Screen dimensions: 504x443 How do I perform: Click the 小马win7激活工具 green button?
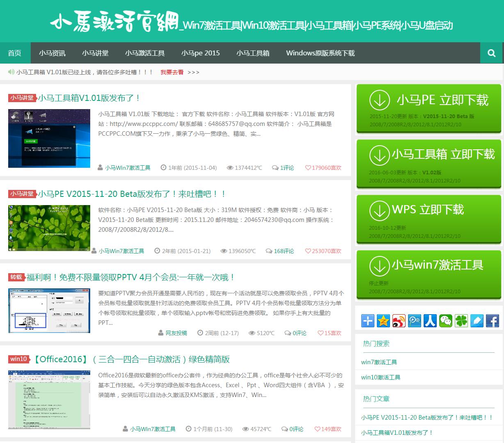pyautogui.click(x=429, y=274)
